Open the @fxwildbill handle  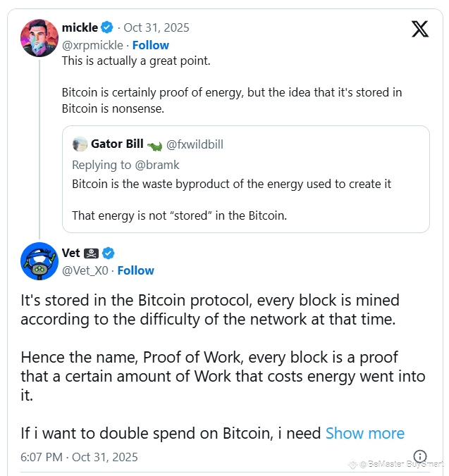point(195,144)
